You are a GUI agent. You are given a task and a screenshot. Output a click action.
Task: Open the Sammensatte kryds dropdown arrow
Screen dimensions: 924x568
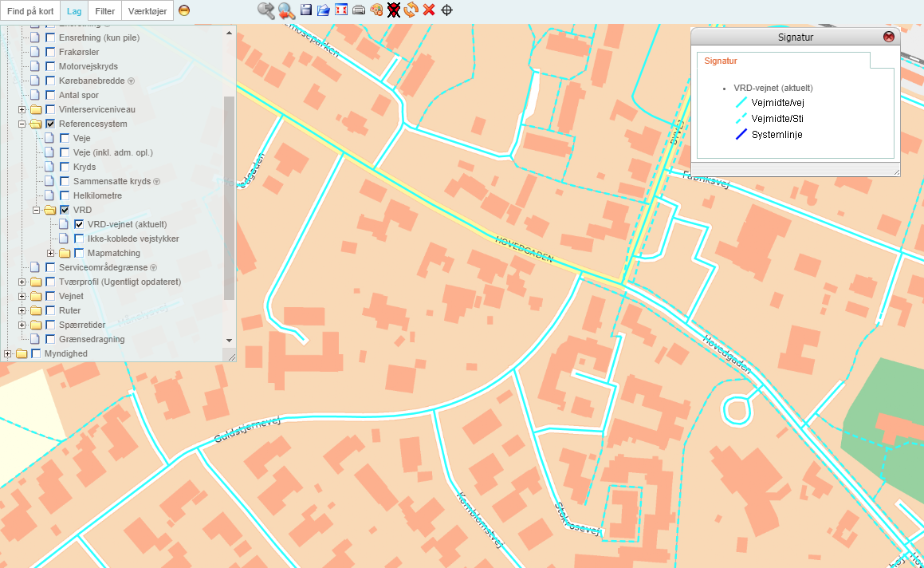(157, 182)
